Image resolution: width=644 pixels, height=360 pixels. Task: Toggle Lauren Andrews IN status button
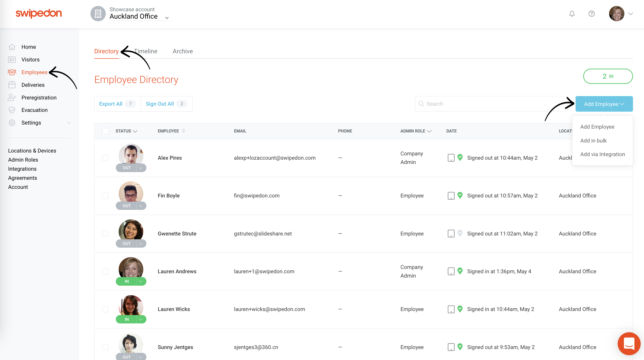(x=127, y=281)
